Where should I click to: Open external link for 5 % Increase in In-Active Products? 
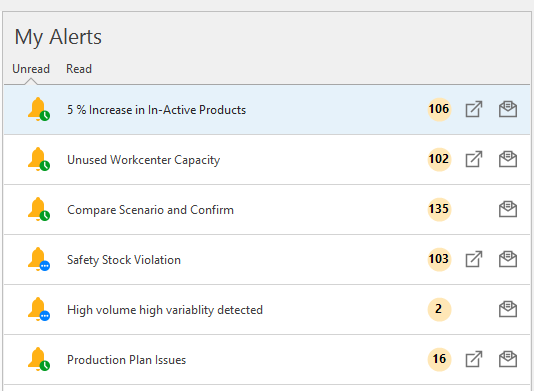coord(474,109)
